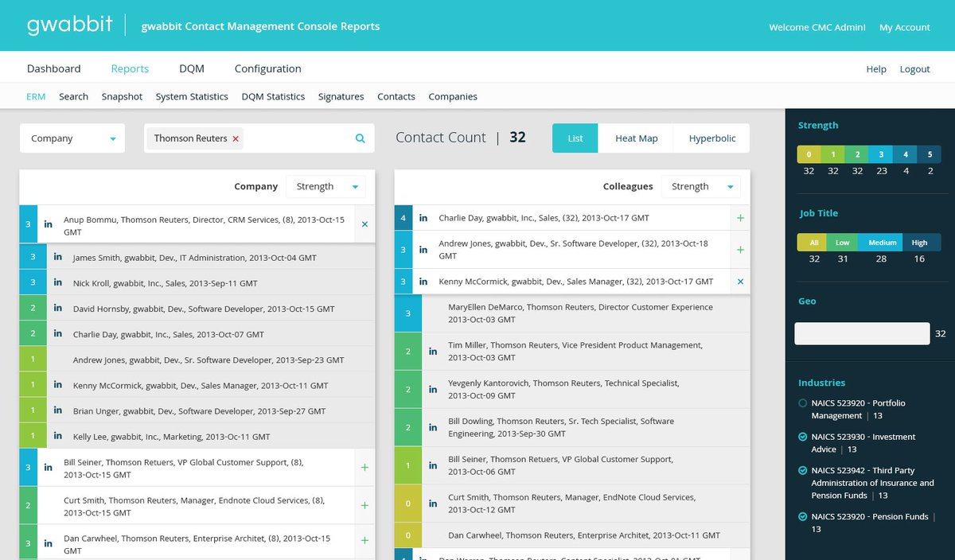Expand Dan Carwheel company row plus icon
This screenshot has height=560, width=955.
pos(364,541)
